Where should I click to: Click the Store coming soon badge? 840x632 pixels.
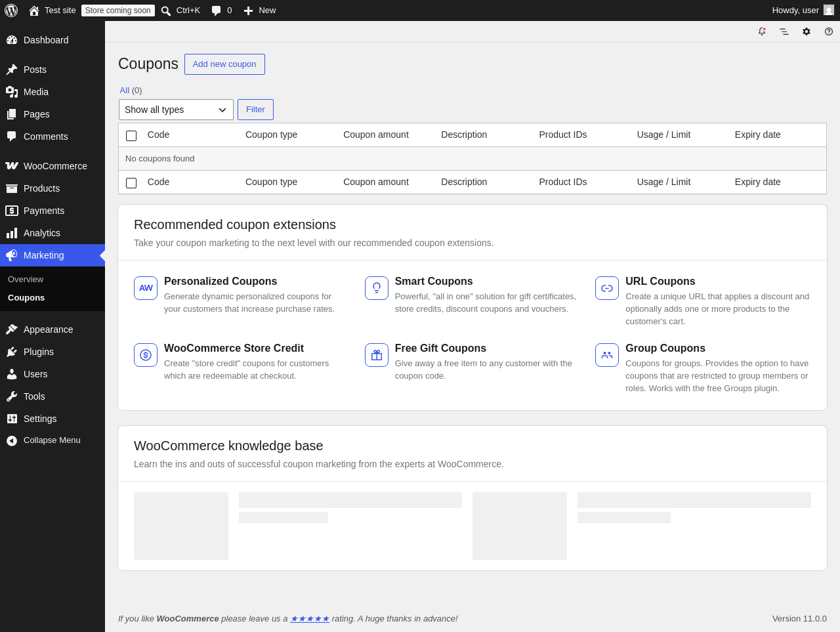point(118,11)
